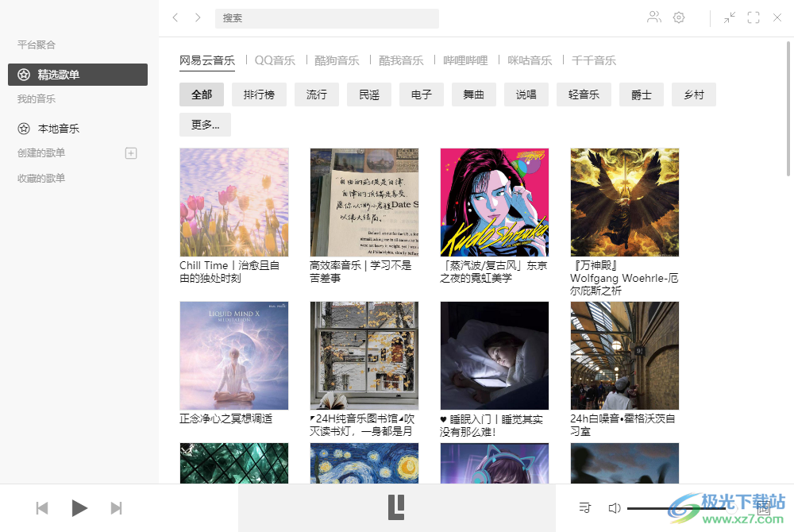Open the 正念净心之冥想调适 playlist cover
Screen dimensions: 794x532
pyautogui.click(x=234, y=356)
